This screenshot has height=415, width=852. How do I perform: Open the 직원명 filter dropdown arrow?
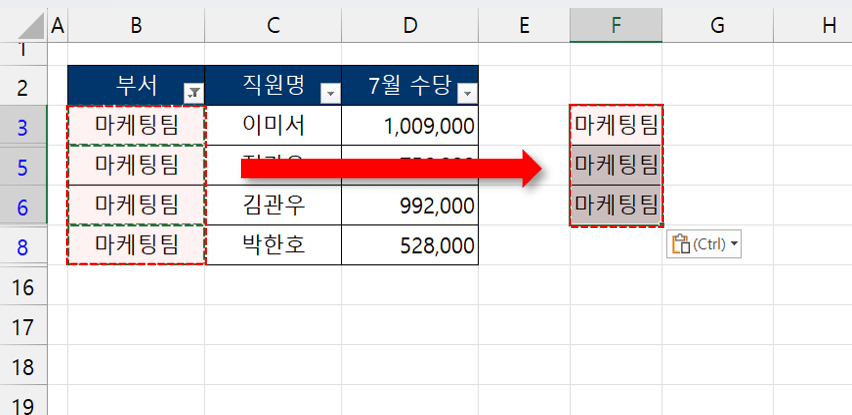pos(329,93)
